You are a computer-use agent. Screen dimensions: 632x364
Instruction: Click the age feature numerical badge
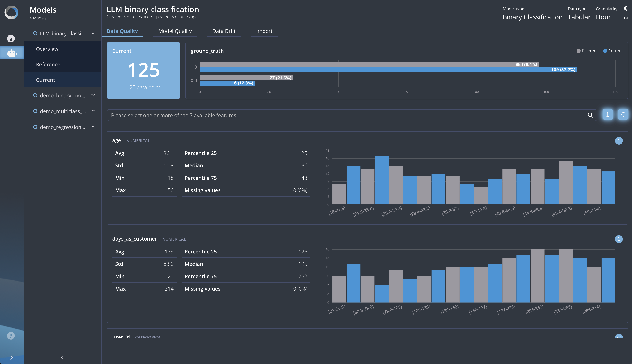coord(619,141)
